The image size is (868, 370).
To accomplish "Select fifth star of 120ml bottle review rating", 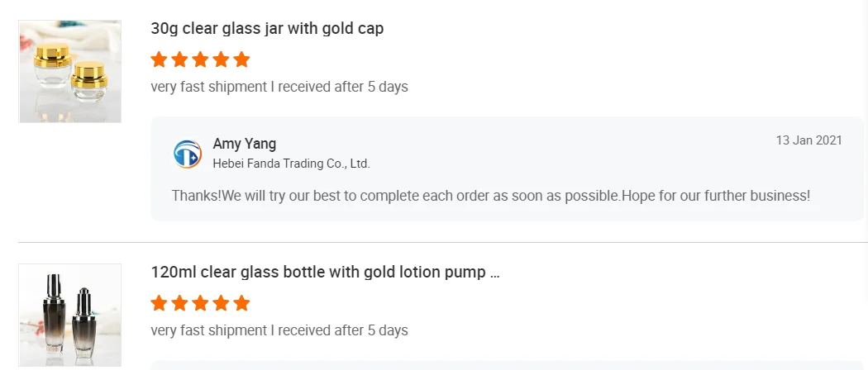I will click(241, 303).
